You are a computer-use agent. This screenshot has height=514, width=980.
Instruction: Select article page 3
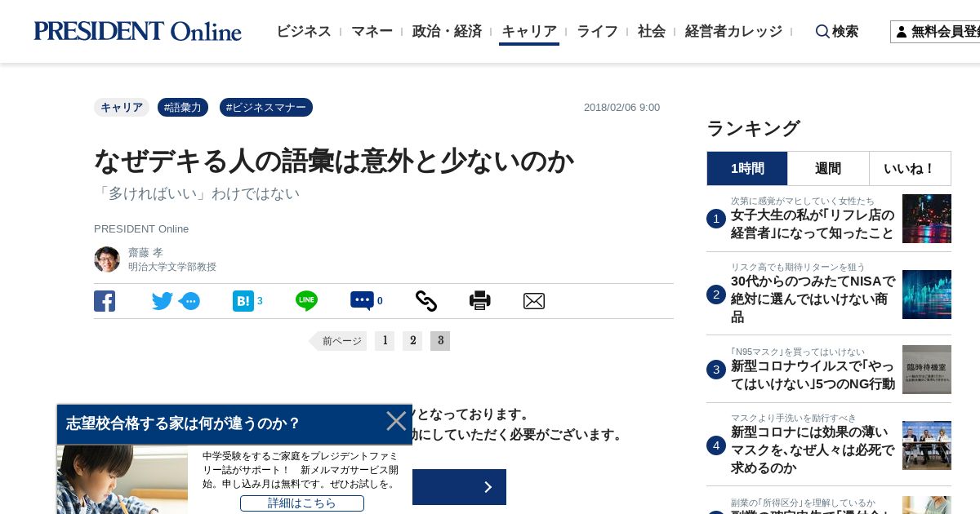click(440, 341)
